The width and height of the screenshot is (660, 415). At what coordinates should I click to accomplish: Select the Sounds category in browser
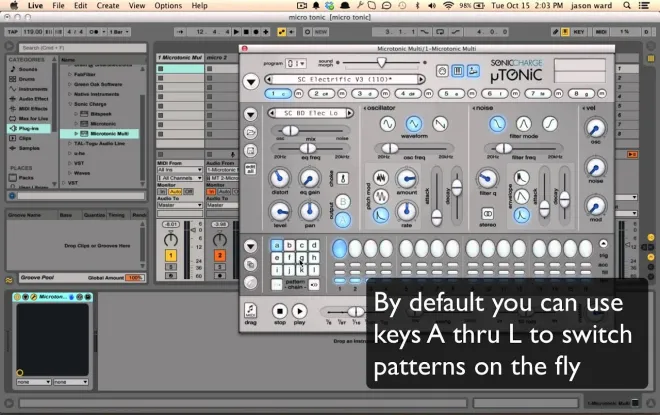pyautogui.click(x=28, y=69)
